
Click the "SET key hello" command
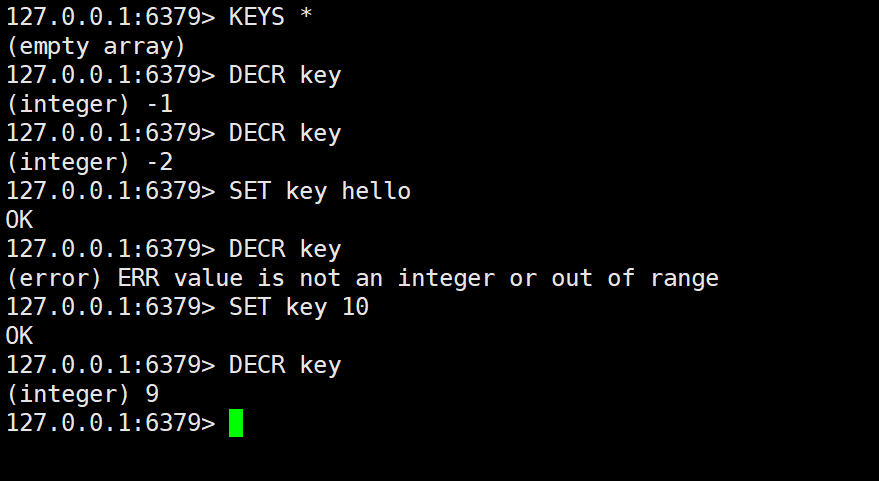[x=319, y=191]
